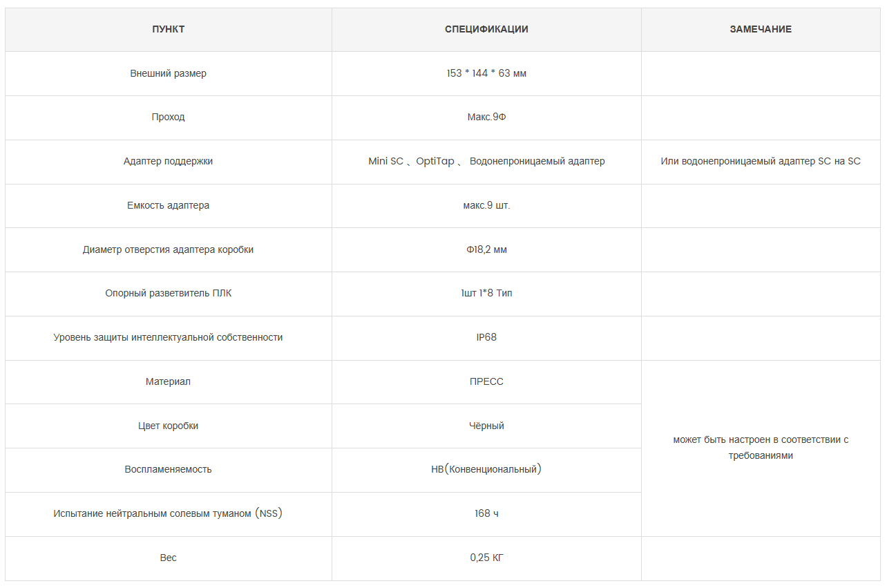The width and height of the screenshot is (887, 588).
Task: Click the ЗАМЕЧАНИЕ column header
Action: coord(761,29)
